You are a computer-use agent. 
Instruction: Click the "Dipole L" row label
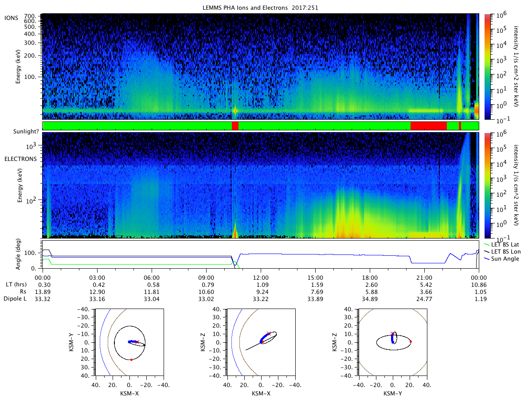15,299
